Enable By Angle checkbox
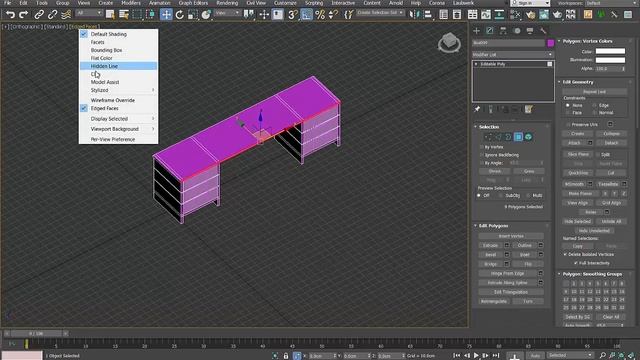Image resolution: width=640 pixels, height=360 pixels. point(482,163)
